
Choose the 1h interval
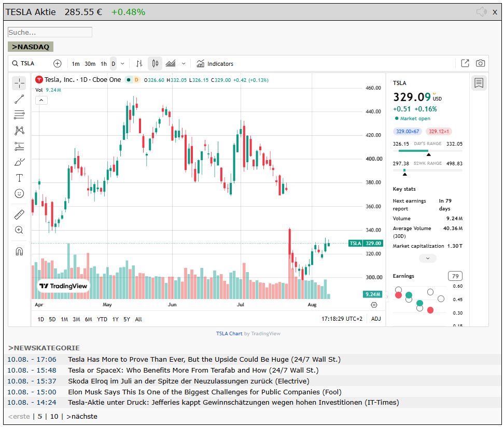(x=104, y=64)
